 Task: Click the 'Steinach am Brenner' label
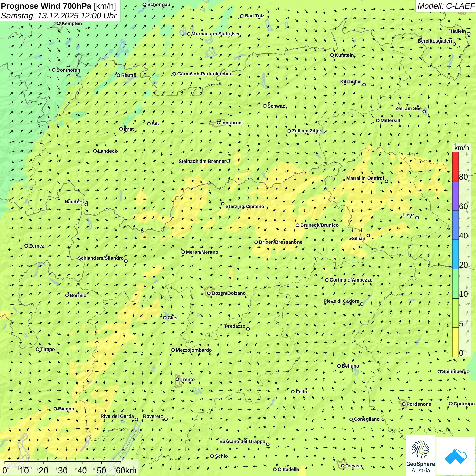click(202, 161)
